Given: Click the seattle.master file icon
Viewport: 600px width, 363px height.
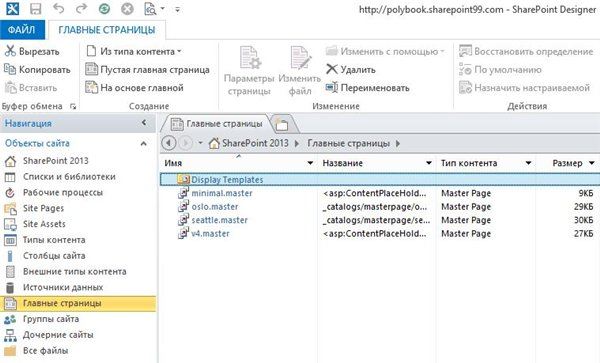Looking at the screenshot, I should tap(183, 220).
